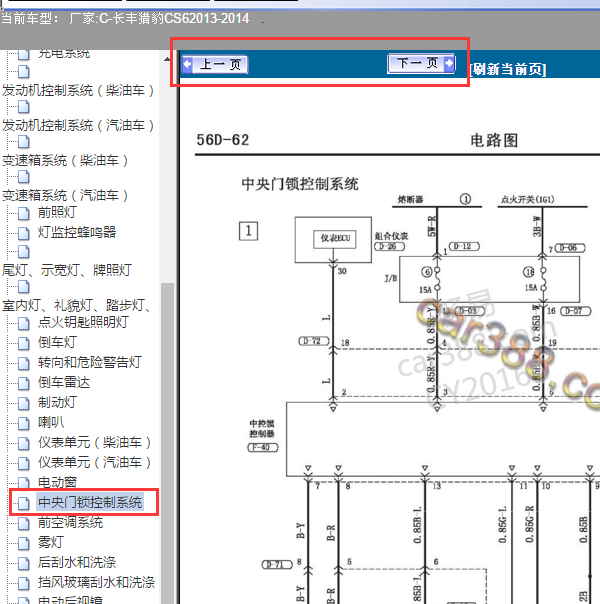This screenshot has width=600, height=604.
Task: Select 仪表单元（柴油车） entry
Action: click(x=94, y=442)
